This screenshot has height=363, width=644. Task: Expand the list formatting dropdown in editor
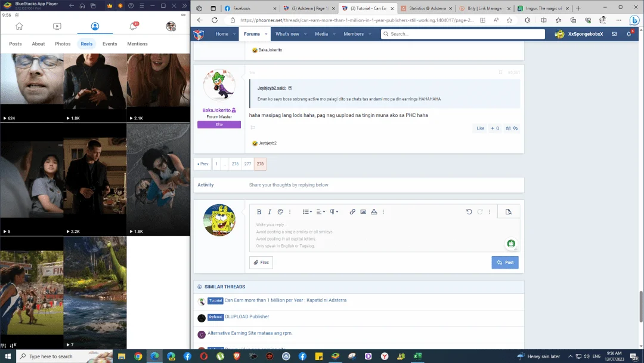(x=307, y=212)
